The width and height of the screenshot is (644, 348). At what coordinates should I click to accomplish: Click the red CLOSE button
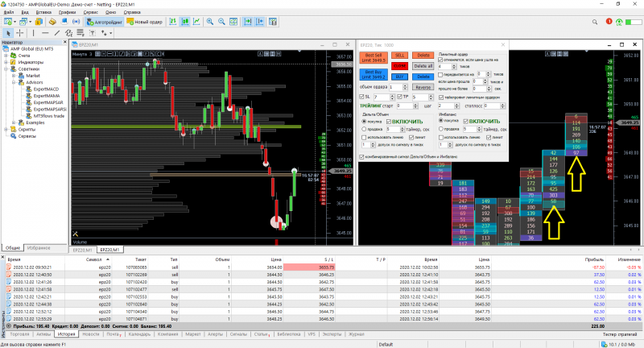(399, 66)
